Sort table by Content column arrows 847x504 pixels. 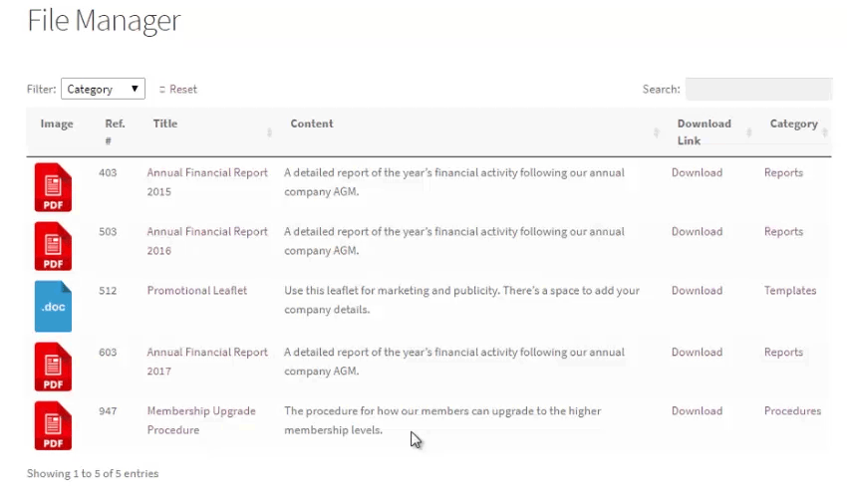pos(656,132)
